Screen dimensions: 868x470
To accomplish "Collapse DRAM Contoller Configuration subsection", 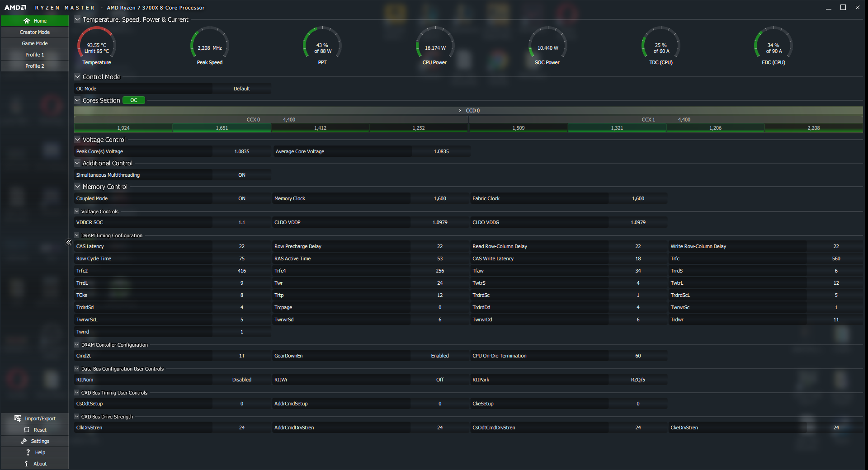I will click(77, 345).
